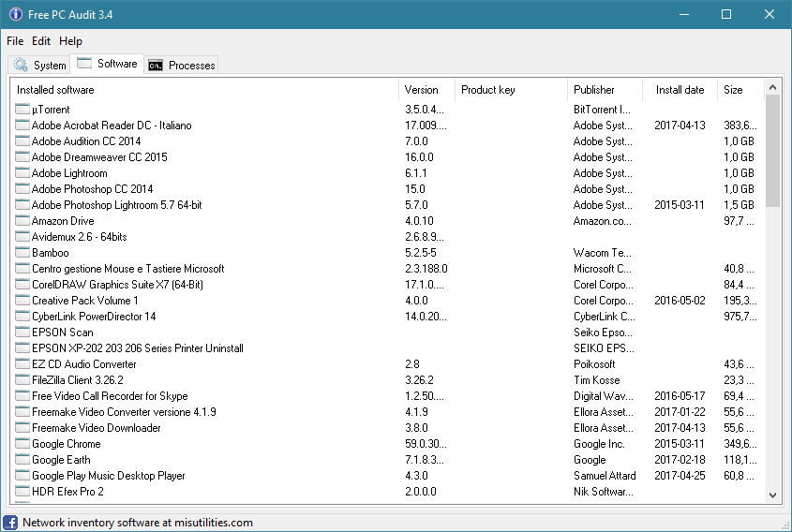The width and height of the screenshot is (792, 532).
Task: Click the gear icon on System tab
Action: (21, 65)
